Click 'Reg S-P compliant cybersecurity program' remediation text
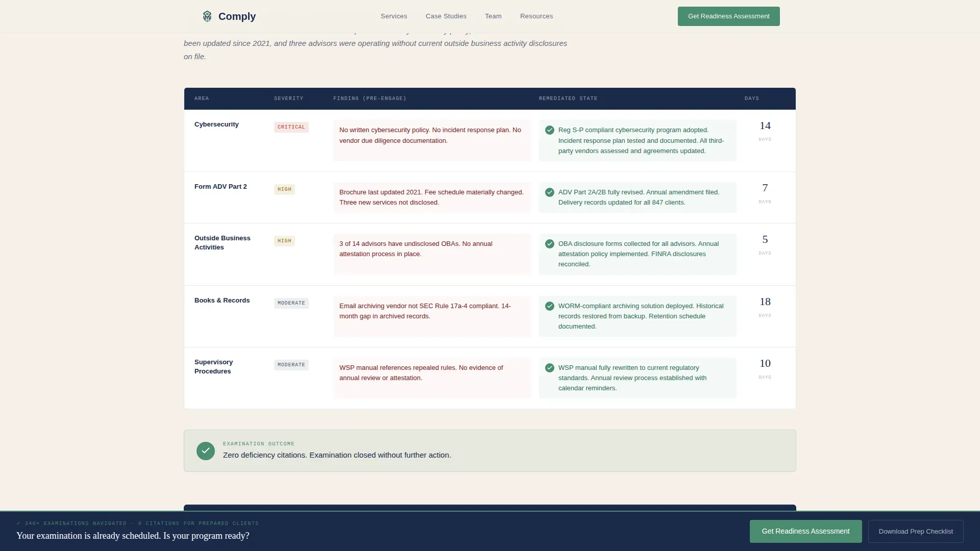This screenshot has width=980, height=551. 642,140
